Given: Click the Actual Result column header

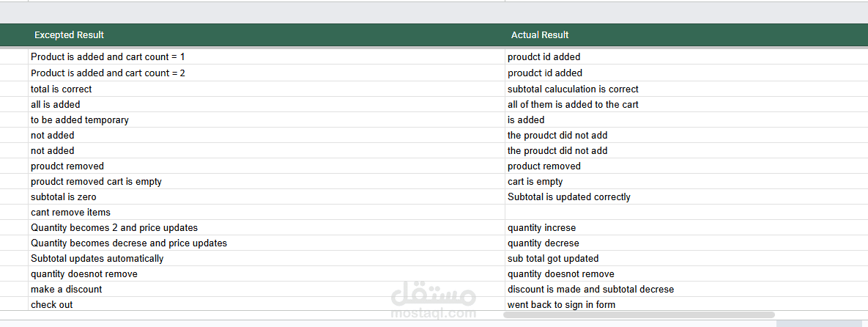Looking at the screenshot, I should click(x=540, y=34).
